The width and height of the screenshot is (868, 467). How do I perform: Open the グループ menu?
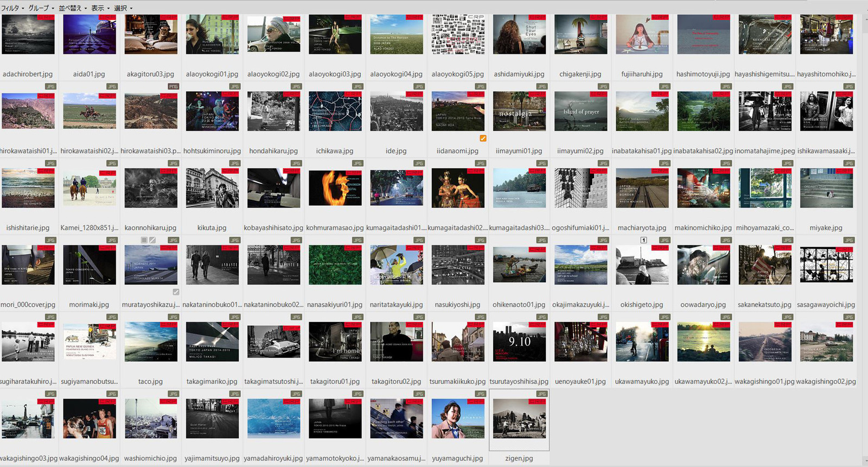(41, 8)
